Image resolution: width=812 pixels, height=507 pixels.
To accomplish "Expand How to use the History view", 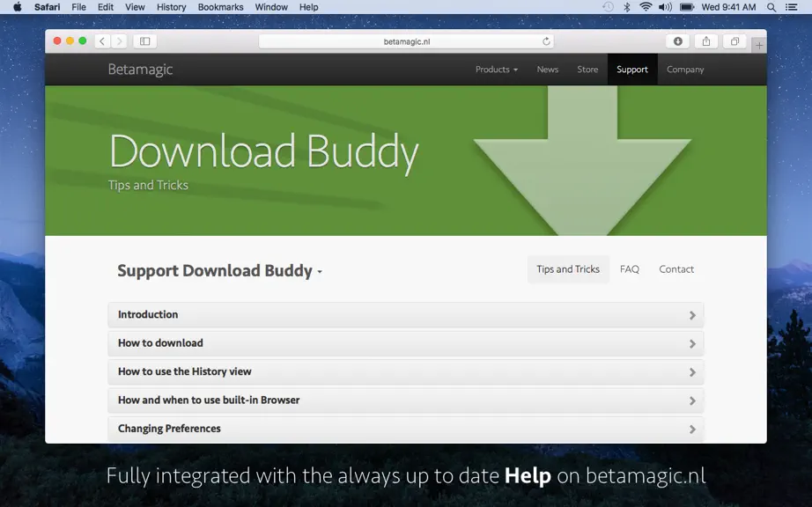I will click(x=405, y=371).
